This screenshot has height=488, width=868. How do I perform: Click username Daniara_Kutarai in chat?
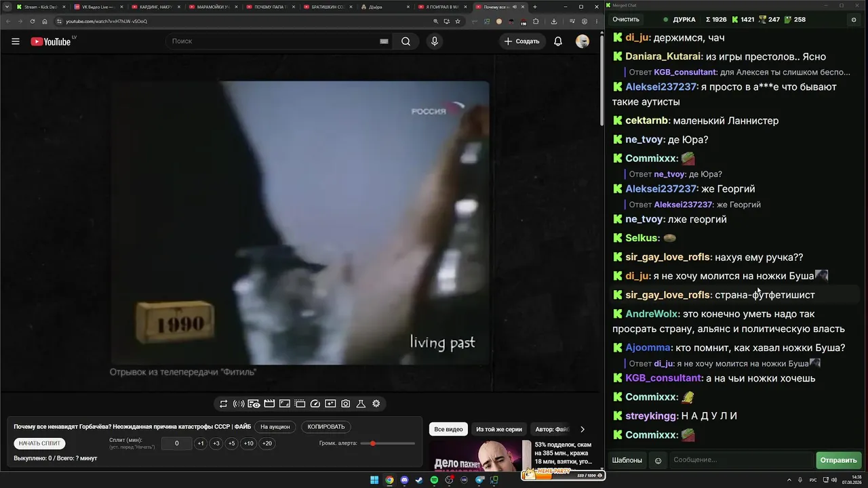coord(664,57)
